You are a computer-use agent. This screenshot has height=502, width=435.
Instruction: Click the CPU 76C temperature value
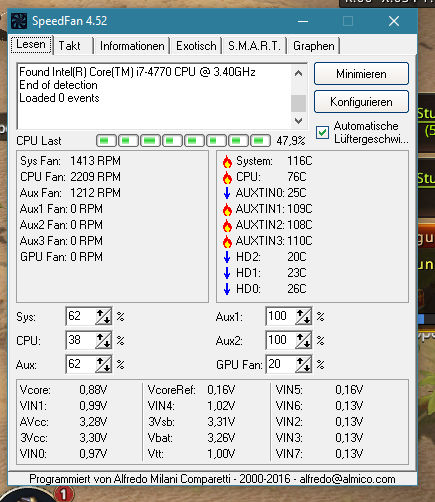297,177
